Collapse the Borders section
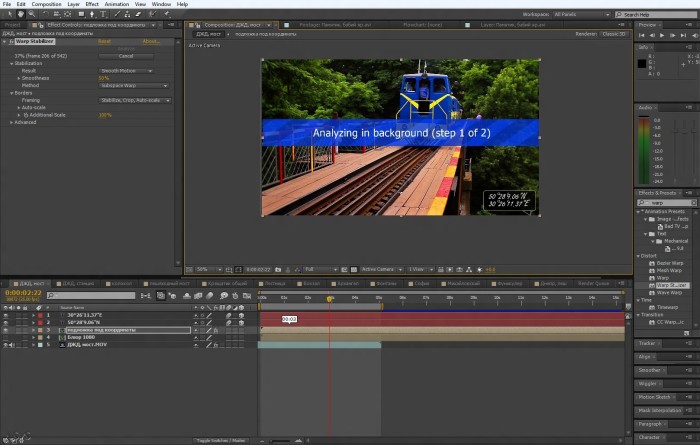 point(11,93)
